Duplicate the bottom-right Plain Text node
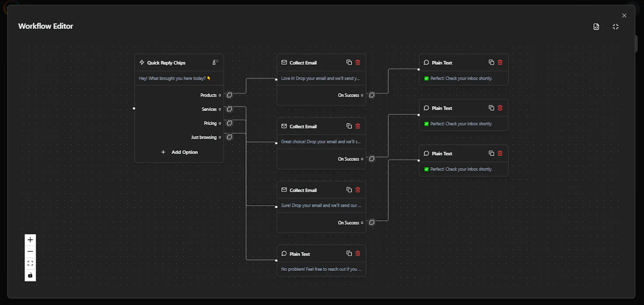This screenshot has width=644, height=305. coord(491,153)
